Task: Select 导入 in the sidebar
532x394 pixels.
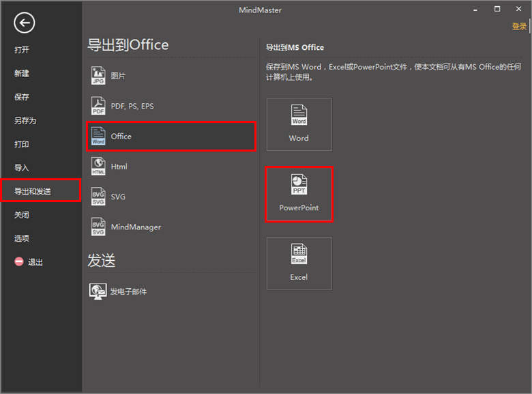Action: [22, 168]
